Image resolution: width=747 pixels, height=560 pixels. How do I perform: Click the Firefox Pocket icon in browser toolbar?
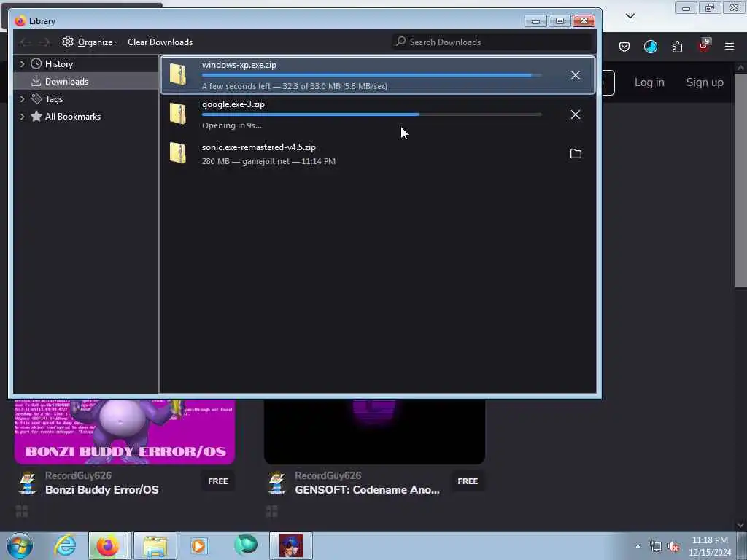(x=624, y=47)
